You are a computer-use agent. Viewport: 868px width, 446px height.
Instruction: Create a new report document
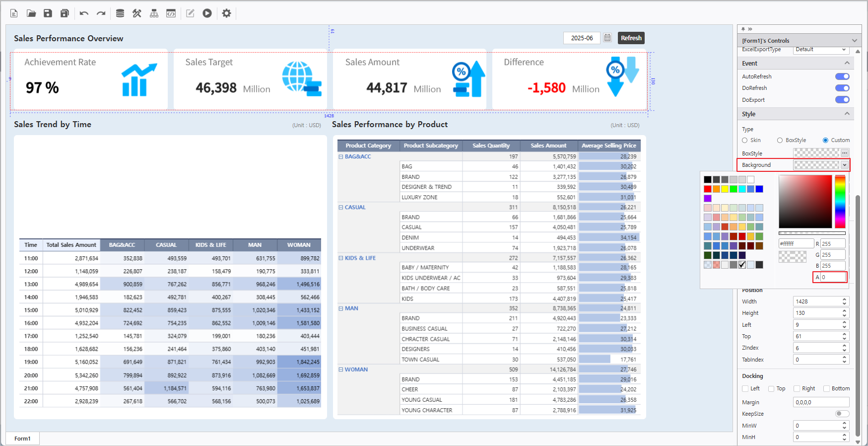tap(14, 13)
